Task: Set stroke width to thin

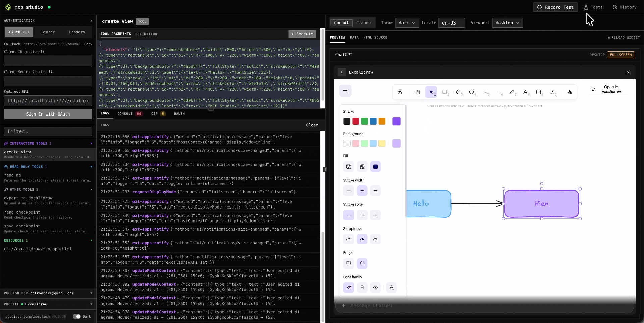Action: pos(348,191)
